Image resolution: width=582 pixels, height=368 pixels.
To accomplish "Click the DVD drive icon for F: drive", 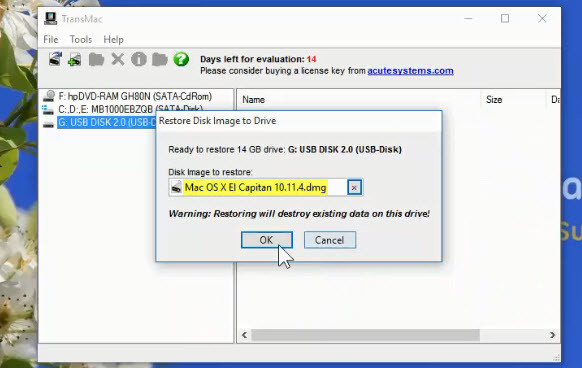I will click(49, 96).
